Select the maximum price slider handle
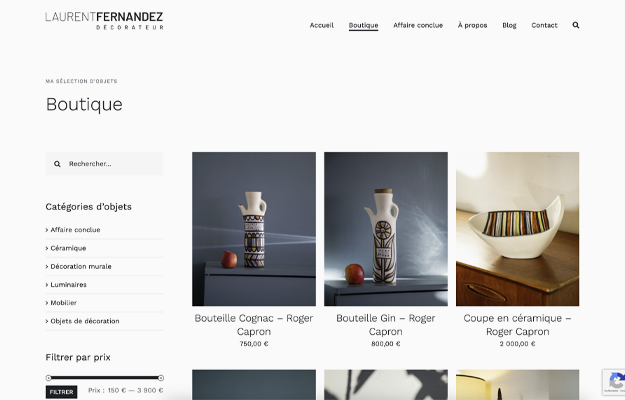 [x=161, y=378]
